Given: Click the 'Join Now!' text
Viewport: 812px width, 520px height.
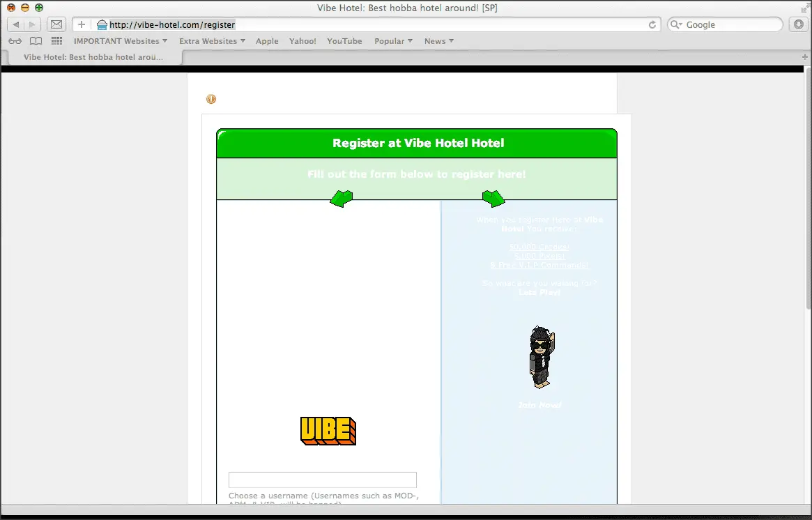Looking at the screenshot, I should (x=539, y=404).
